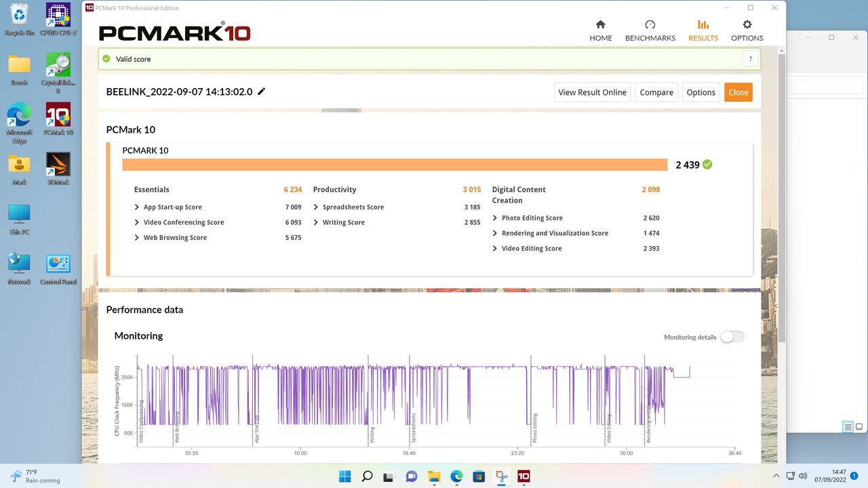
Task: Click the Performance data heading
Action: (x=144, y=310)
